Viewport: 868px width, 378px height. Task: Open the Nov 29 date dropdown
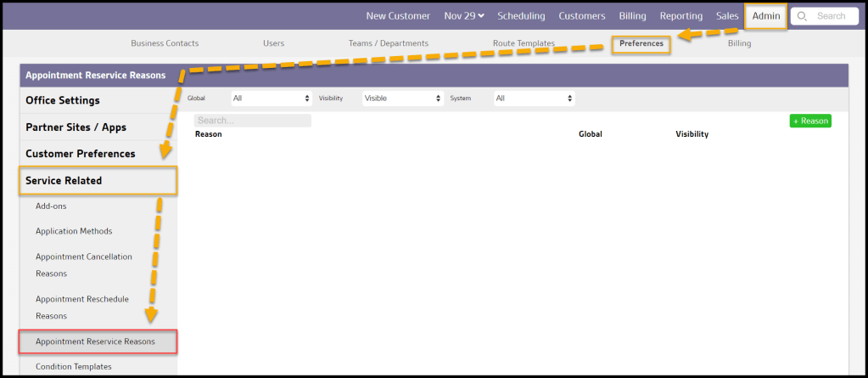464,16
